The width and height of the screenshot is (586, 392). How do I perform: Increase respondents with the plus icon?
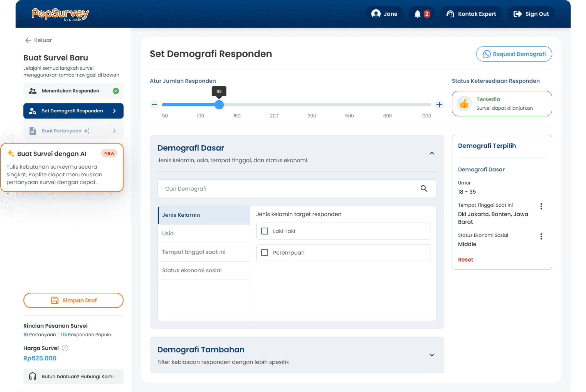(x=439, y=105)
